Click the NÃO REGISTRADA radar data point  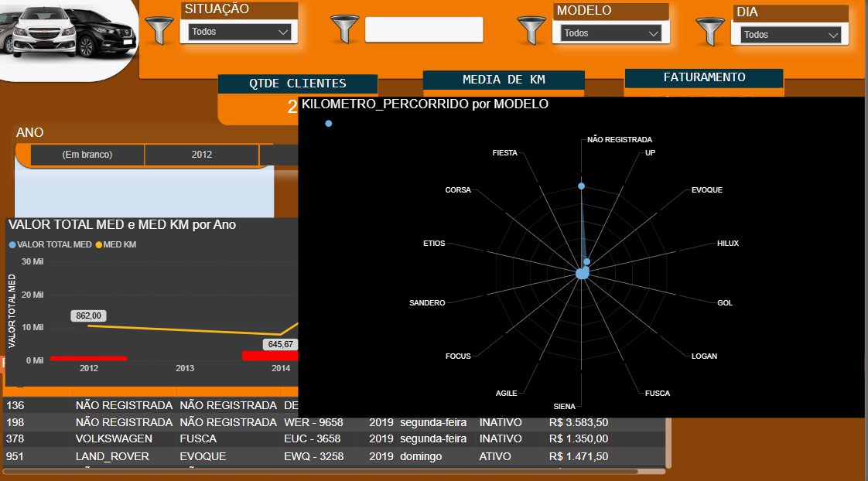pyautogui.click(x=581, y=186)
